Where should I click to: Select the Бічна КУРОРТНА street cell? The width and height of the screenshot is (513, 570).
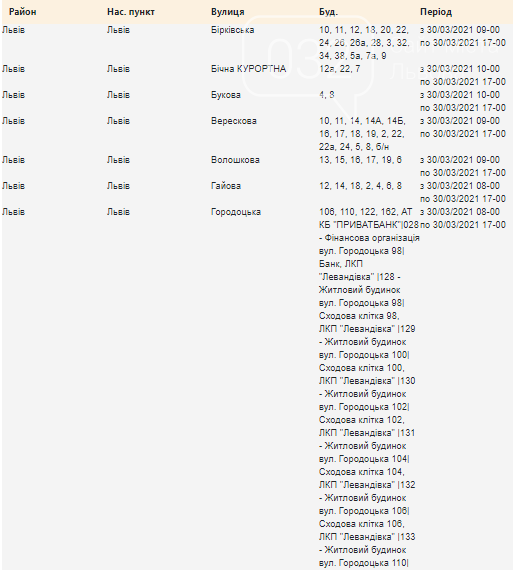point(248,69)
